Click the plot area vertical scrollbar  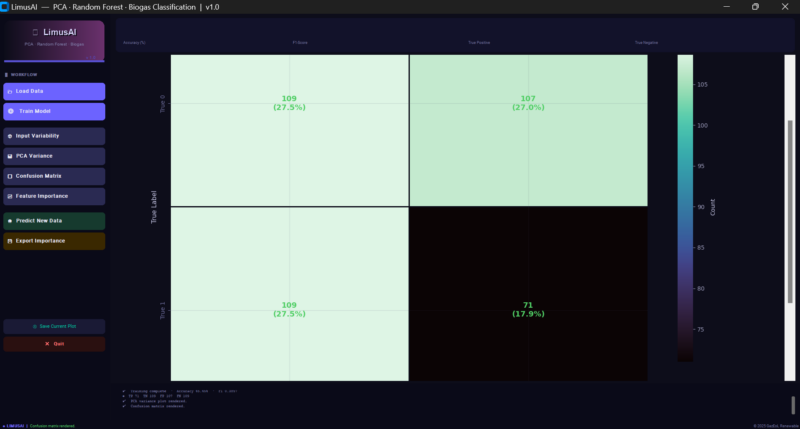click(790, 218)
